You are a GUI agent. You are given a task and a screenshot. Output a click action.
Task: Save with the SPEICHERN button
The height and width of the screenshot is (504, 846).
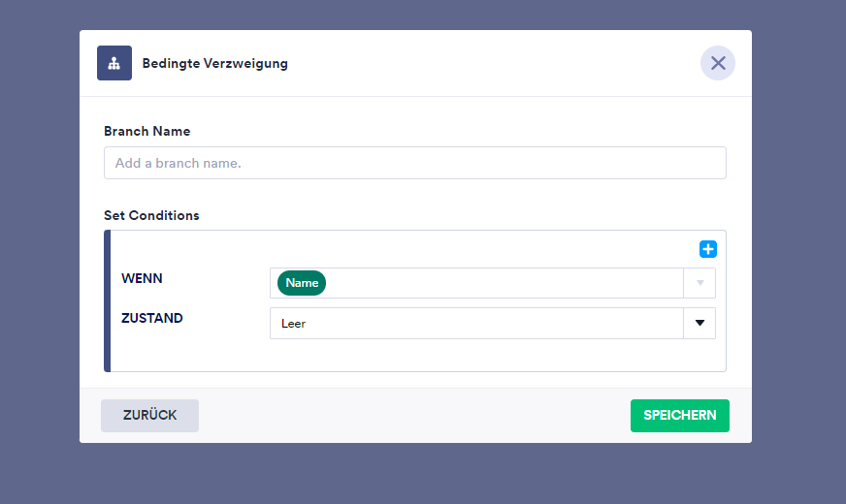coord(679,415)
